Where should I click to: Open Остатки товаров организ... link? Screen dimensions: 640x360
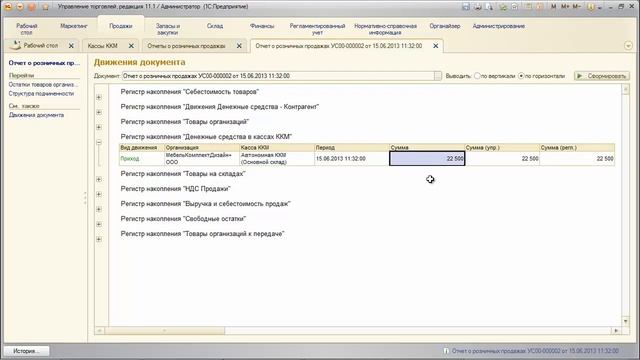point(43,84)
